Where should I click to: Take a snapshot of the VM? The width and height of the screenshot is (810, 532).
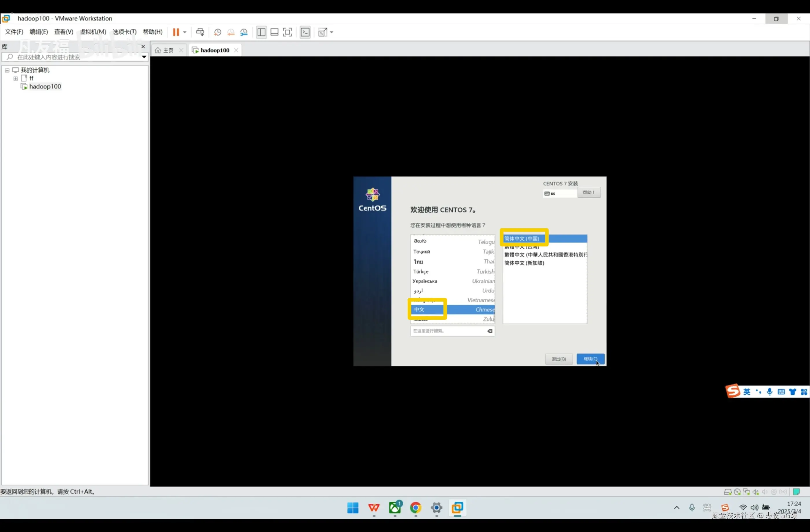coord(218,32)
